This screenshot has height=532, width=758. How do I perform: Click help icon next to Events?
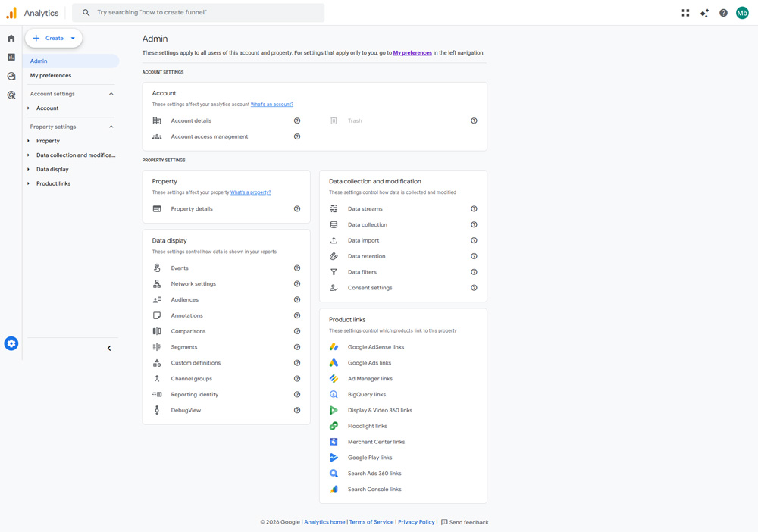pyautogui.click(x=297, y=268)
